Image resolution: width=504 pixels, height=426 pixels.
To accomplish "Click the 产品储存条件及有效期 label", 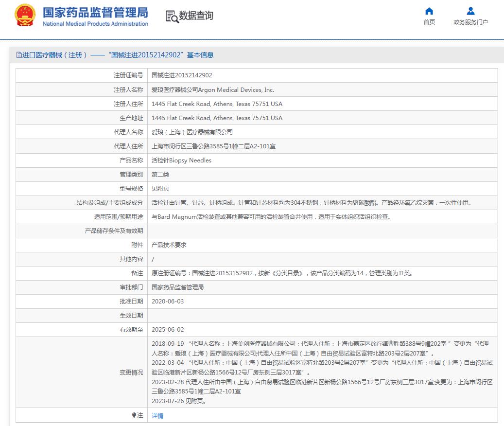I will 114,231.
